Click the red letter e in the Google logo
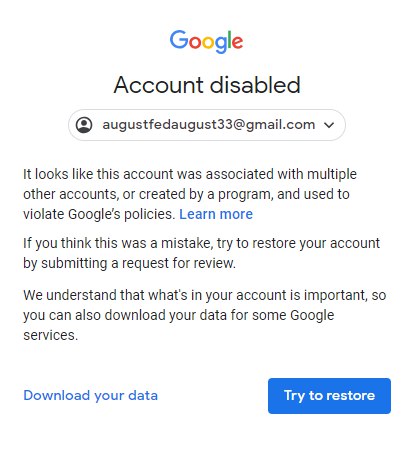 pos(237,42)
